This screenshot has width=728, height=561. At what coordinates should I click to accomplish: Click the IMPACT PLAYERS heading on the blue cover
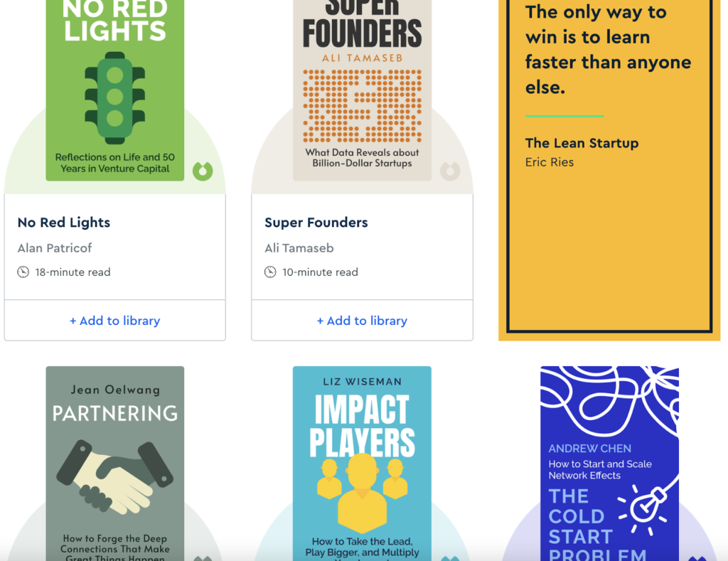(x=362, y=425)
